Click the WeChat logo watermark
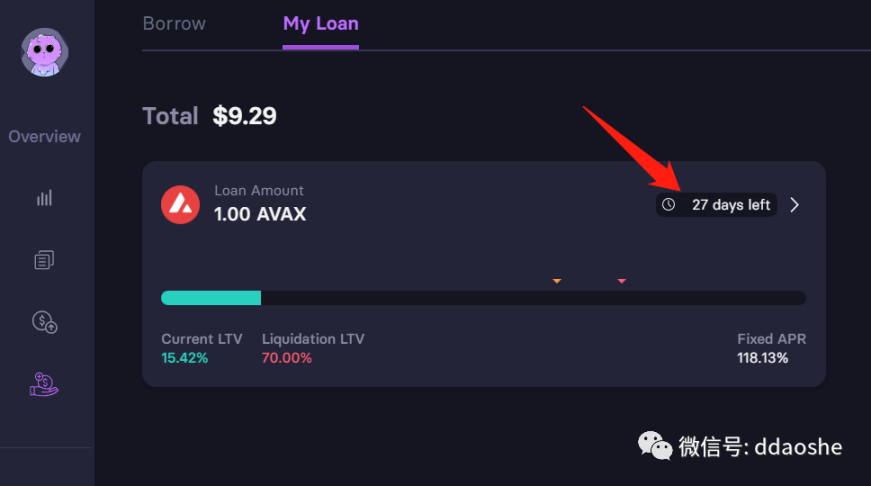Screen dimensions: 871x486 coord(656,446)
